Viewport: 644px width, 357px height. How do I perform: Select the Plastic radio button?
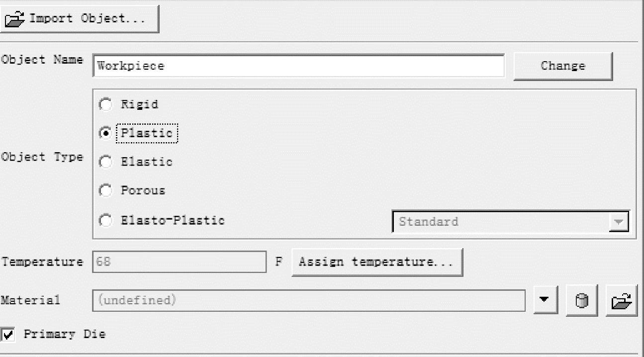click(x=105, y=133)
